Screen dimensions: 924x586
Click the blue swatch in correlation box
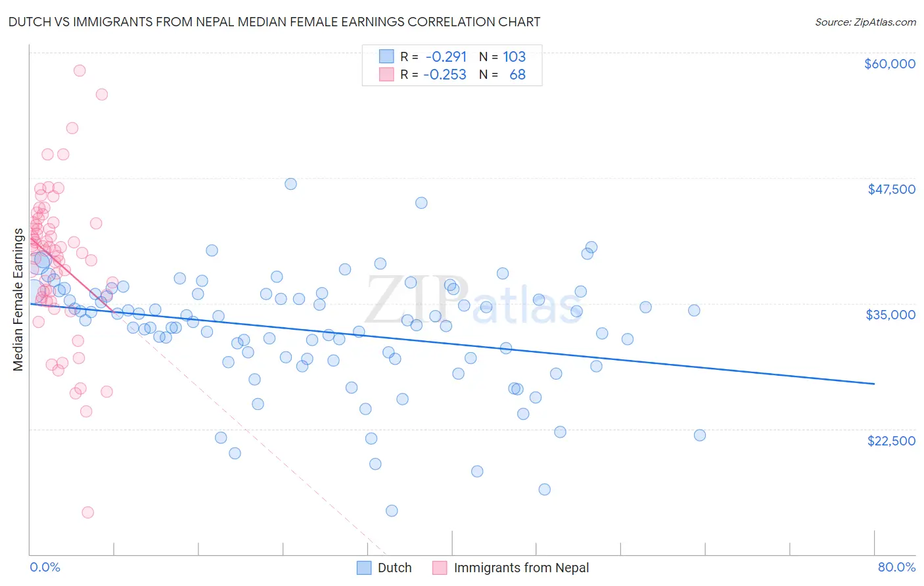click(386, 56)
